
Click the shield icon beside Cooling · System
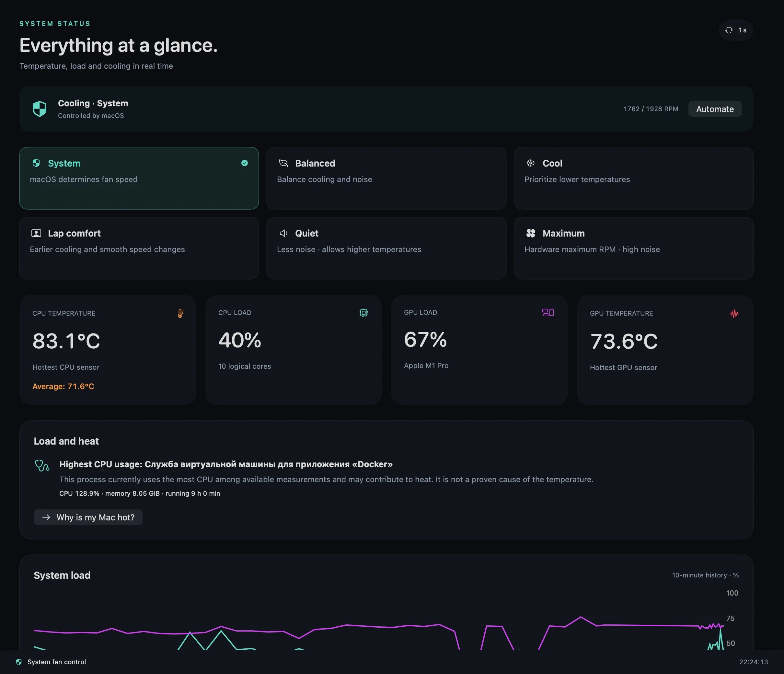tap(39, 109)
